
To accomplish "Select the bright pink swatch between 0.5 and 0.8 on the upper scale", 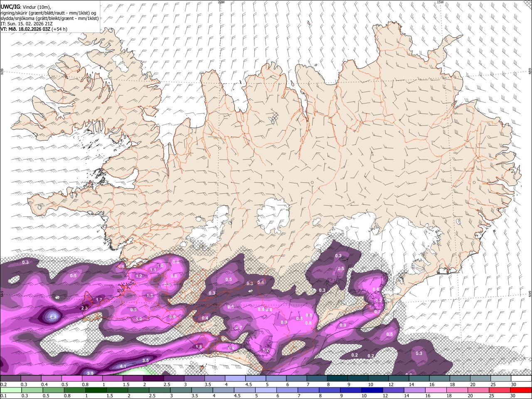I will [71, 378].
